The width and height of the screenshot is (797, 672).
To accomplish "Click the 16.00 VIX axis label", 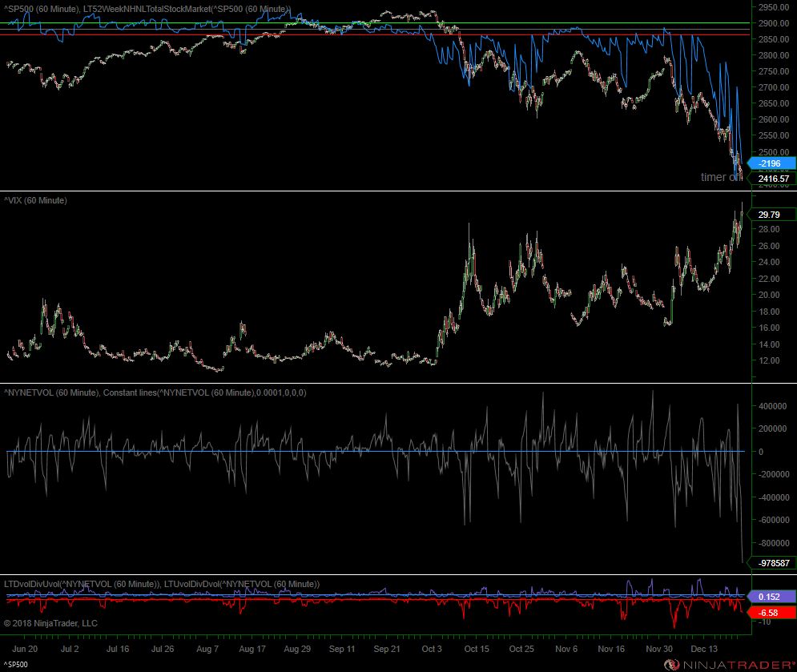I will click(769, 328).
